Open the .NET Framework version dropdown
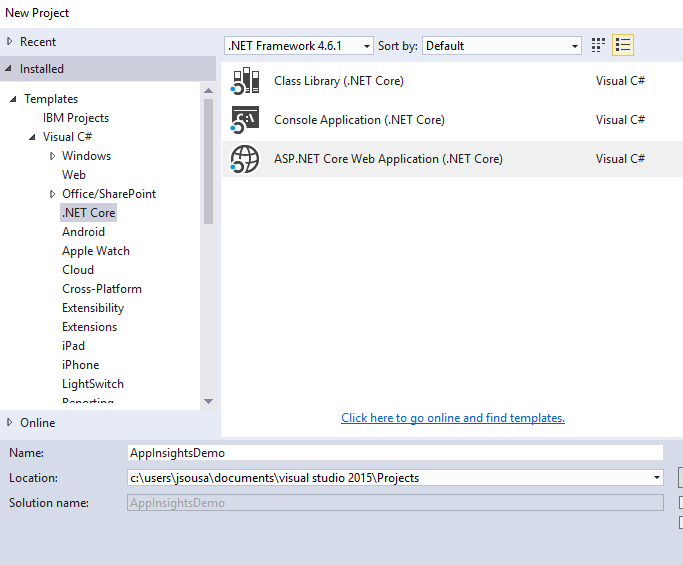 pyautogui.click(x=367, y=46)
